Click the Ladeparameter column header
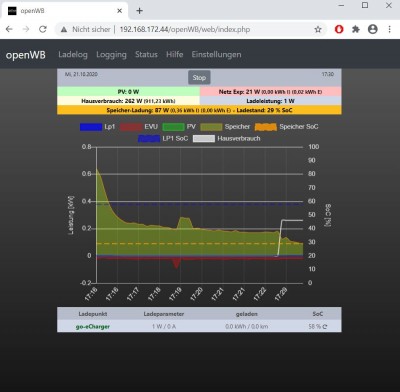The height and width of the screenshot is (392, 400). (164, 314)
